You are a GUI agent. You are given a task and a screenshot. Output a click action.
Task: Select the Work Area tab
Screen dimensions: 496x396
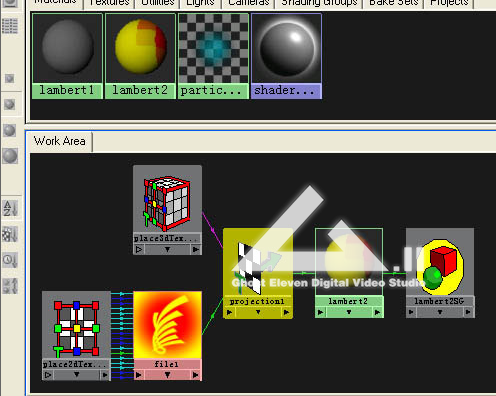click(59, 141)
